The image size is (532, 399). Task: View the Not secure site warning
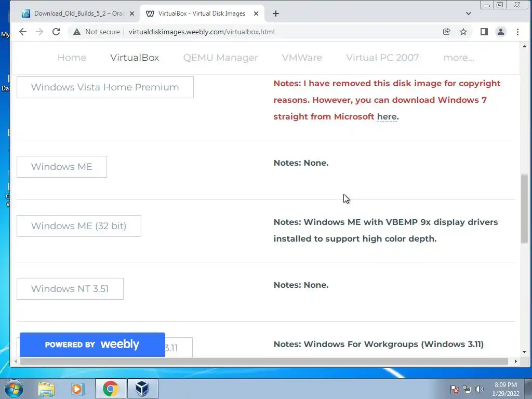coord(96,32)
